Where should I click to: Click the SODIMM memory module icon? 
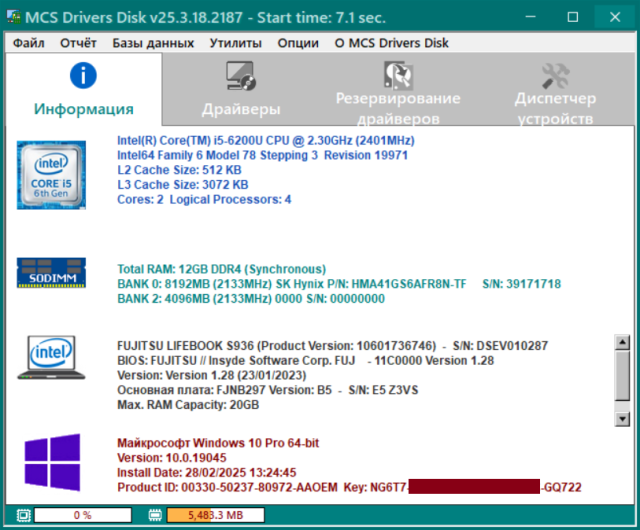click(x=51, y=273)
